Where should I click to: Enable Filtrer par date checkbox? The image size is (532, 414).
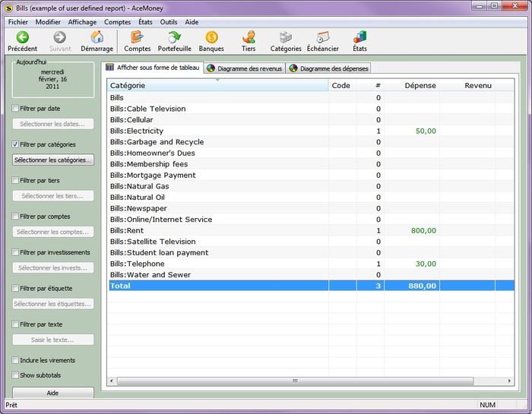point(15,109)
